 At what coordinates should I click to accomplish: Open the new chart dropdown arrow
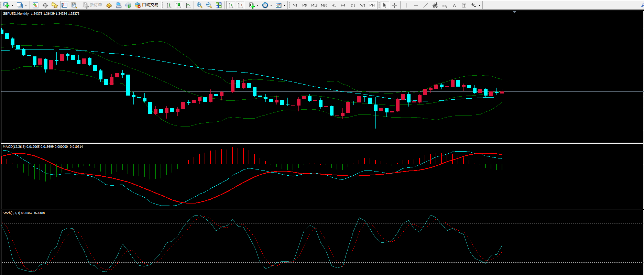coord(13,5)
